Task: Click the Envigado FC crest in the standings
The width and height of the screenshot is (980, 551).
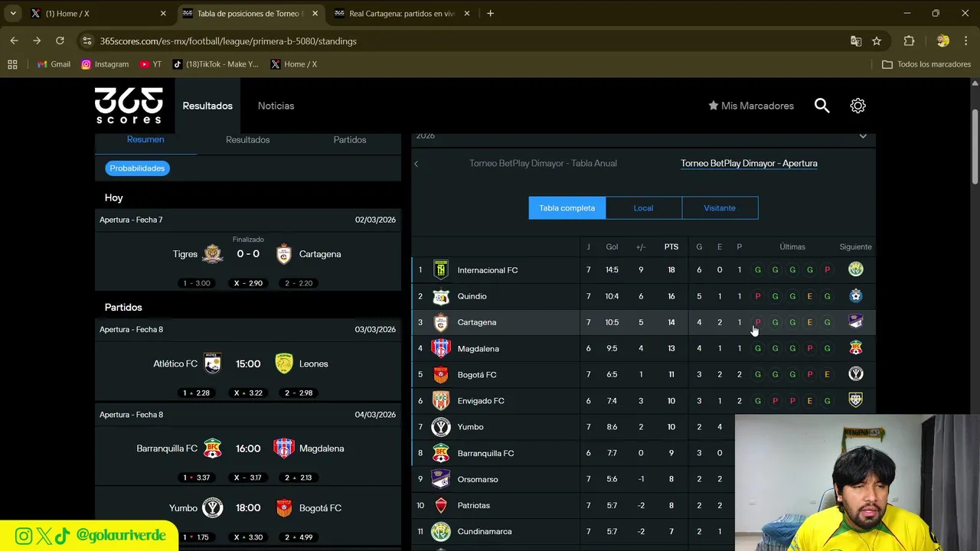Action: coord(441,400)
